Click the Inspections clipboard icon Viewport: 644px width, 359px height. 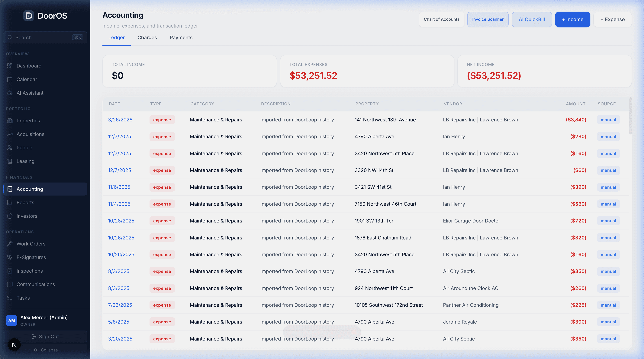point(10,271)
